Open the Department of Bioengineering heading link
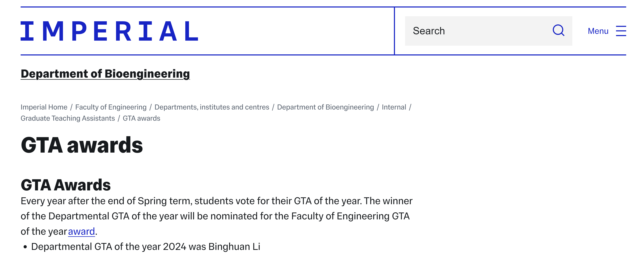 105,74
